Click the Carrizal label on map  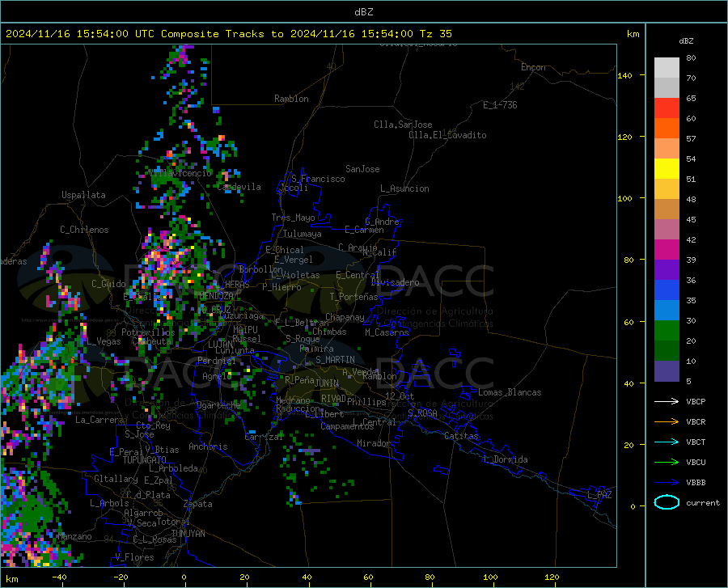click(264, 437)
